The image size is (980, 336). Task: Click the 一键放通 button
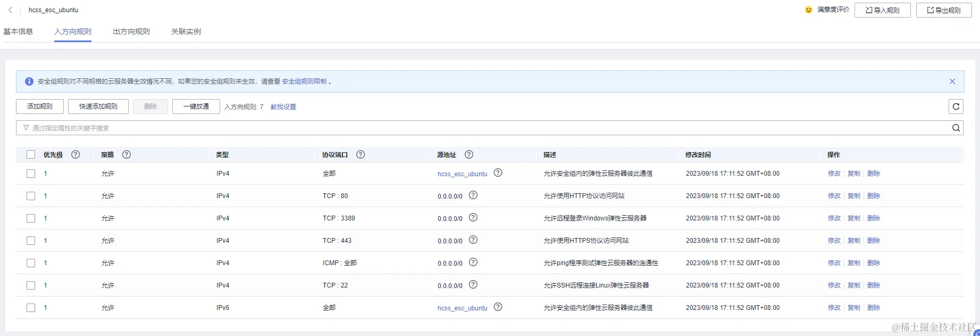click(x=196, y=106)
